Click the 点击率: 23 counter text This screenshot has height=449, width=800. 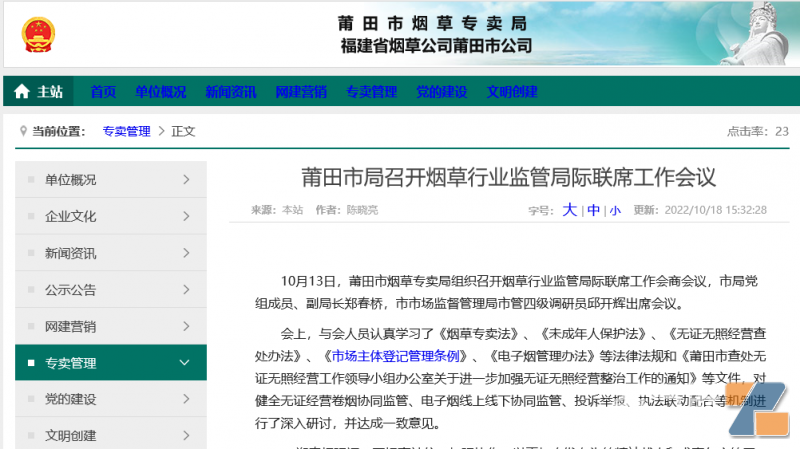tap(758, 132)
